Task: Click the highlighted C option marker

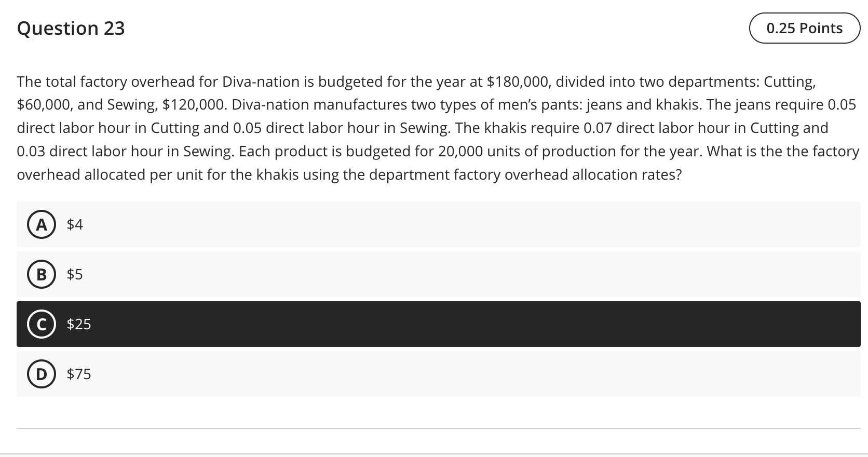Action: (x=41, y=324)
